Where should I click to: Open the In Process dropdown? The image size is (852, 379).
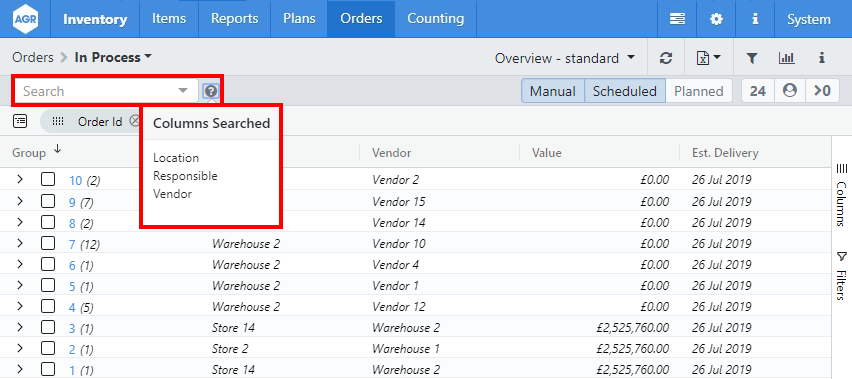[x=113, y=57]
